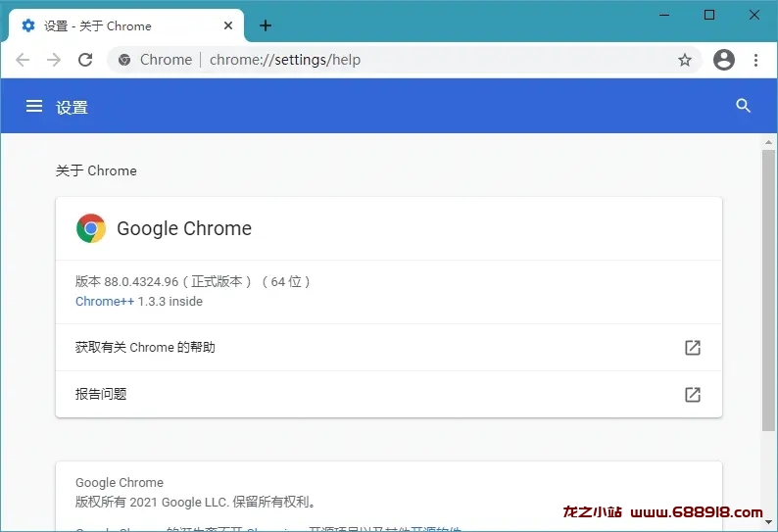Open external link icon for Chrome help
This screenshot has height=532, width=778.
pyautogui.click(x=693, y=348)
